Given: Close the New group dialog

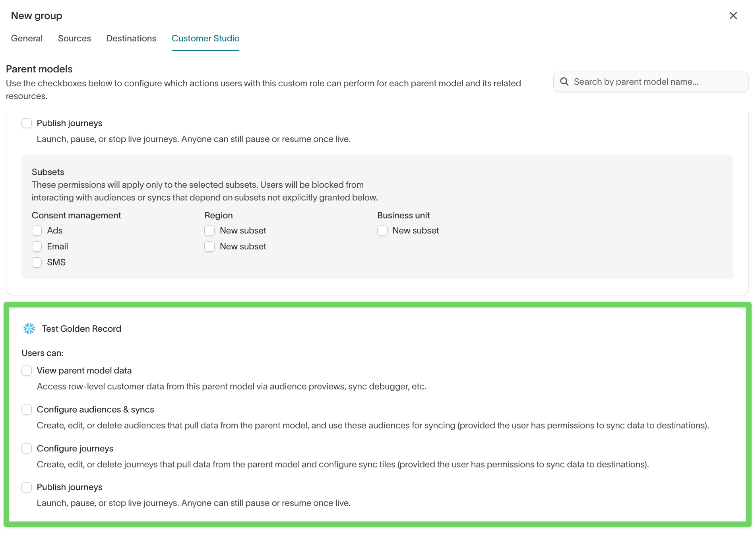Looking at the screenshot, I should coord(733,16).
